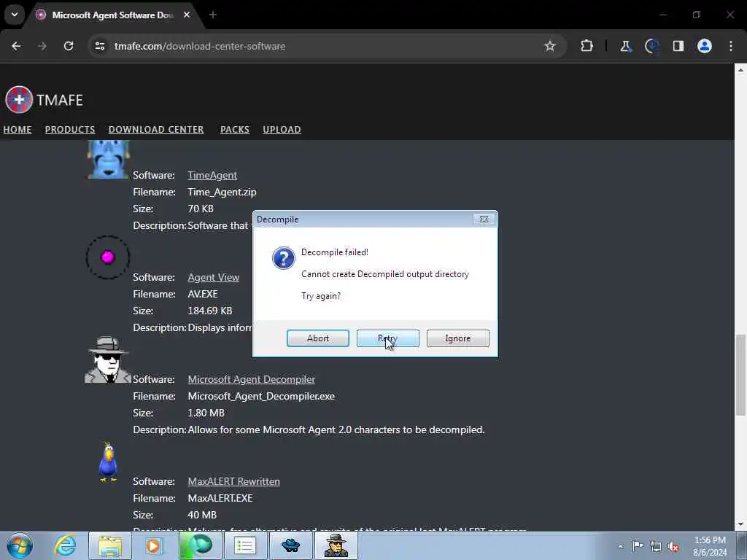Open the Chrome profile avatar

click(x=705, y=46)
